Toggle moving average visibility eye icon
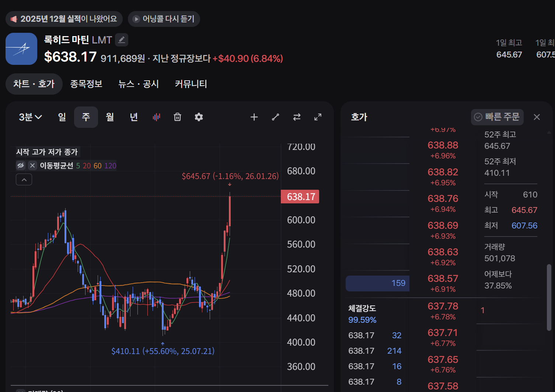Image resolution: width=555 pixels, height=392 pixels. coord(21,165)
